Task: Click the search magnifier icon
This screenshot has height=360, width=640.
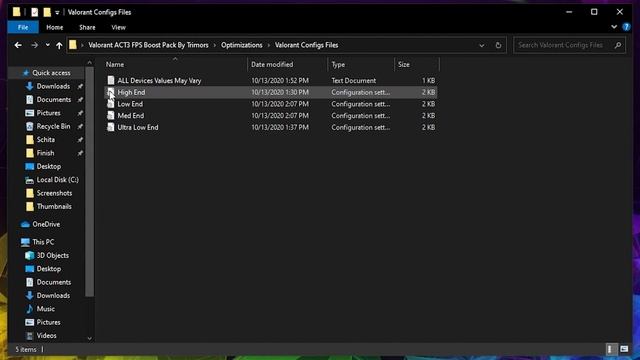Action: point(618,45)
